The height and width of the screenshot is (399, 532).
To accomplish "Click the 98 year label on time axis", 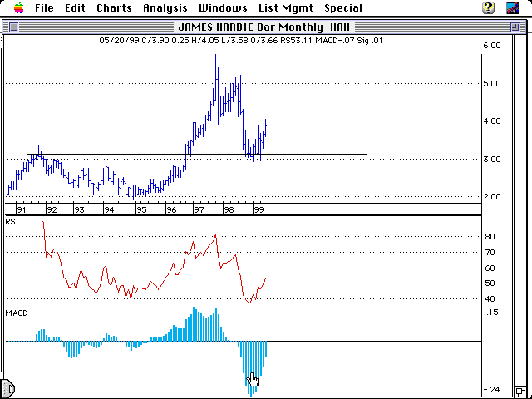I will (229, 210).
